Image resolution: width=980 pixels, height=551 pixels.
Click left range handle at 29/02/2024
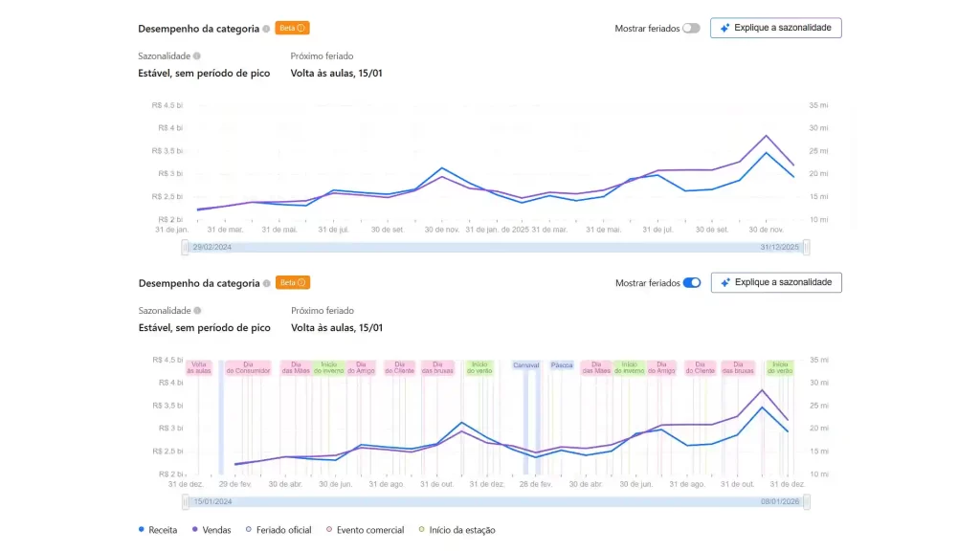pos(186,247)
